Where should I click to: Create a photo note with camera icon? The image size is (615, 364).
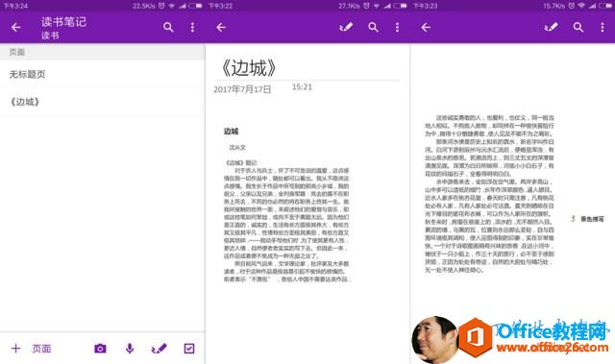pos(100,349)
